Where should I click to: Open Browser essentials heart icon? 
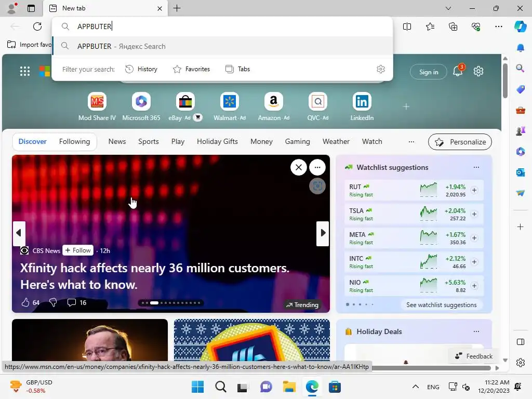[x=476, y=26]
